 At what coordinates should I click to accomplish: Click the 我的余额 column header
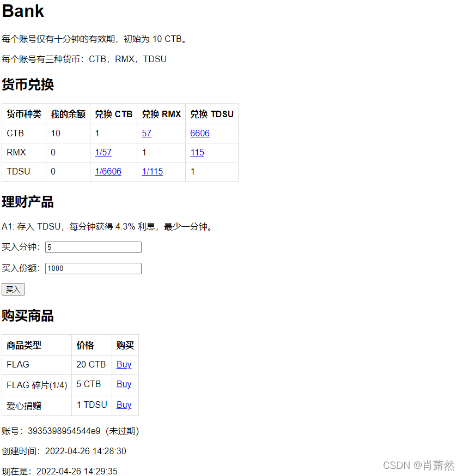[68, 114]
